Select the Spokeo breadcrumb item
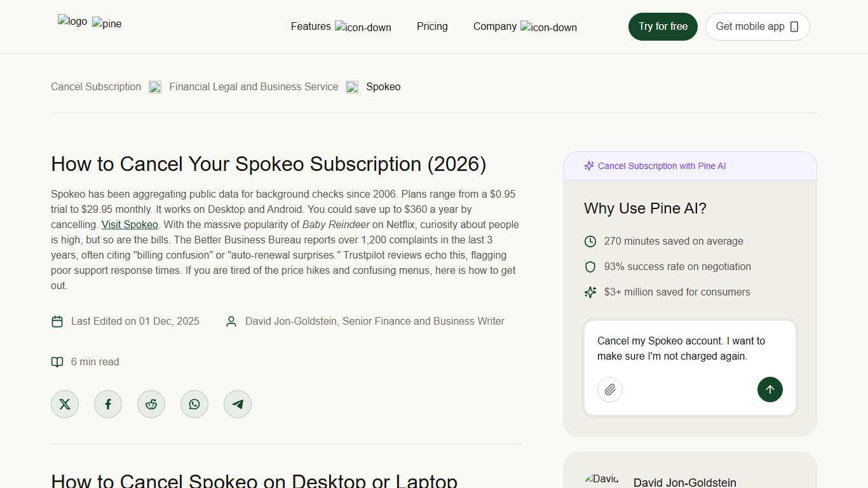Image resolution: width=868 pixels, height=488 pixels. click(383, 86)
